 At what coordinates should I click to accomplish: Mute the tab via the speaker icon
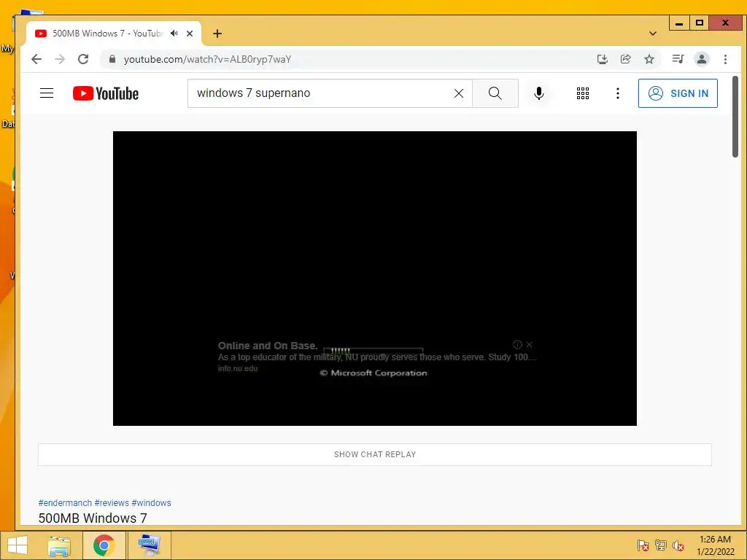pyautogui.click(x=174, y=34)
